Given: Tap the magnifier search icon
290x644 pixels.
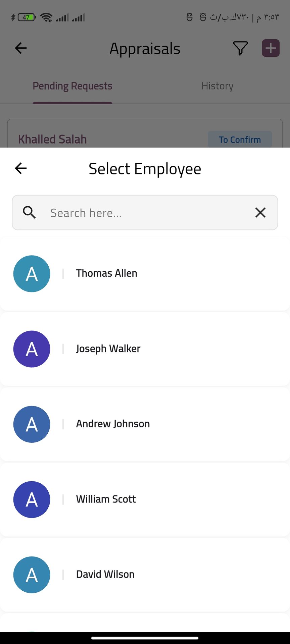Looking at the screenshot, I should 30,213.
